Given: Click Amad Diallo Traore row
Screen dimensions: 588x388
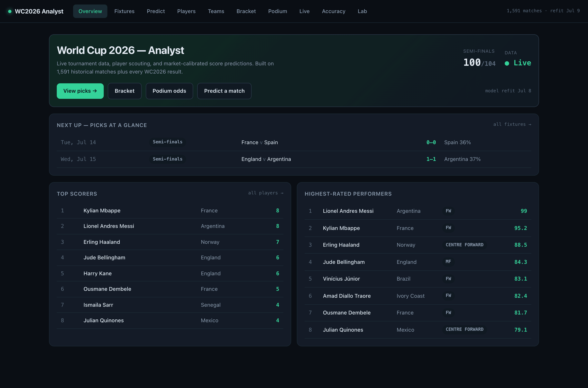Looking at the screenshot, I should (x=418, y=296).
